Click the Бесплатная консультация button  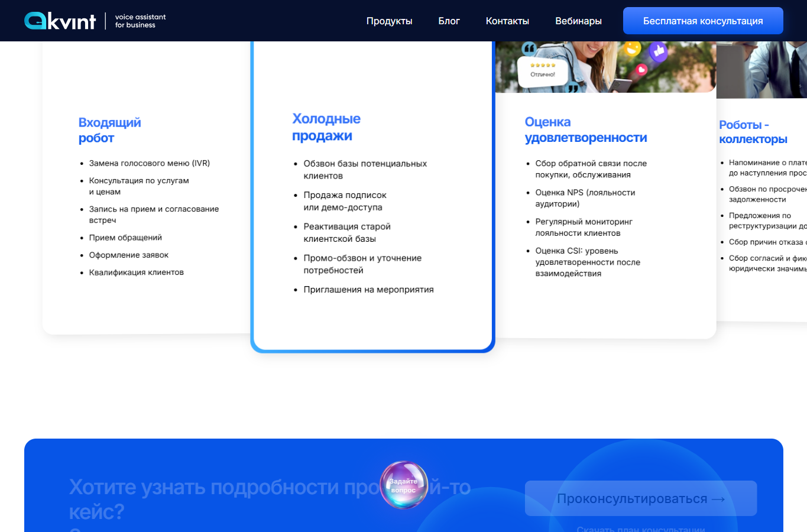pos(703,21)
